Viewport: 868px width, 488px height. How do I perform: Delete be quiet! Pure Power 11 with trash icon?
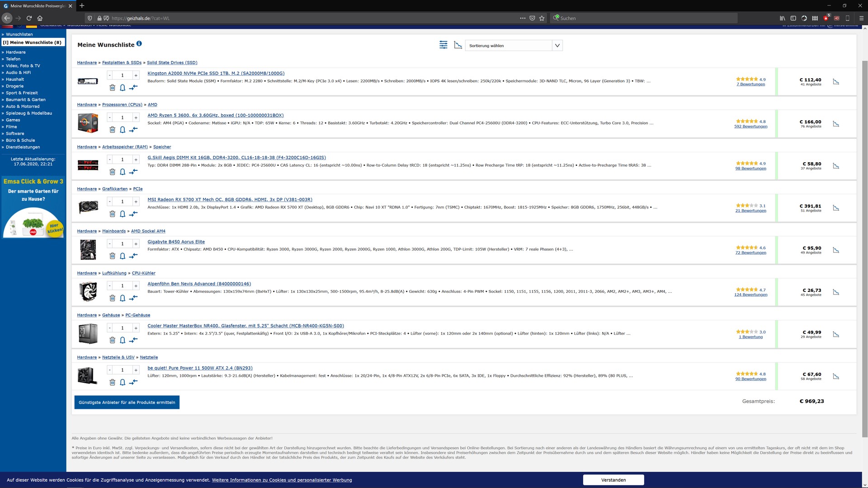(x=112, y=382)
